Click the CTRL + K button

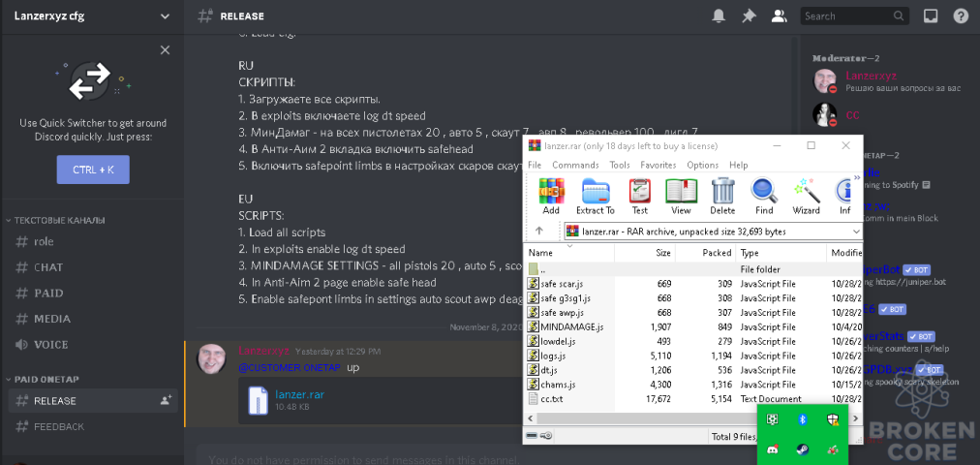coord(93,170)
